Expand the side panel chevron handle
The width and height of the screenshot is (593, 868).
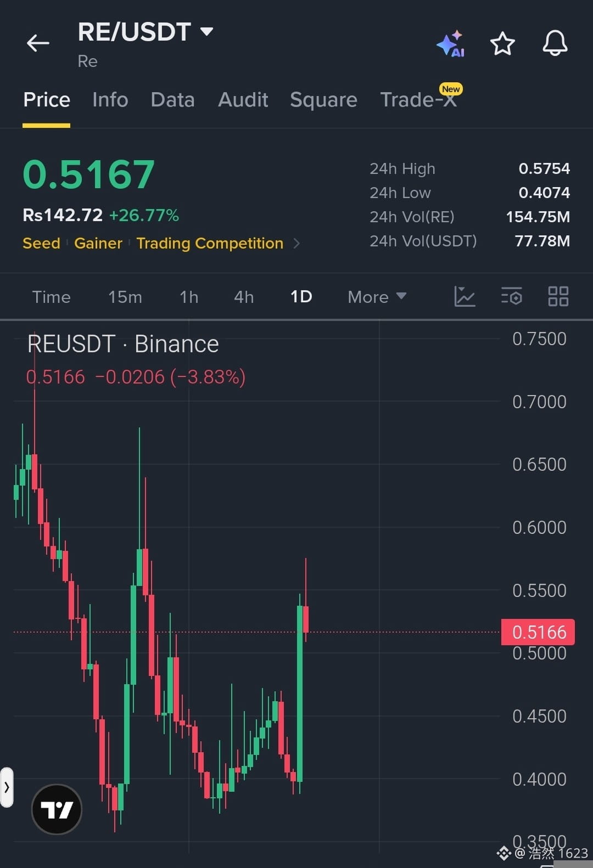pos(7,787)
